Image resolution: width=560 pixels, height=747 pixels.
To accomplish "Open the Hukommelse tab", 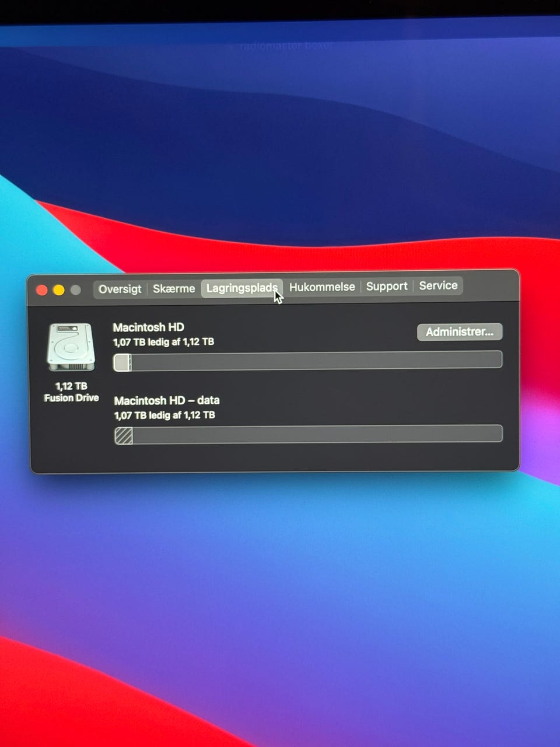I will tap(322, 287).
